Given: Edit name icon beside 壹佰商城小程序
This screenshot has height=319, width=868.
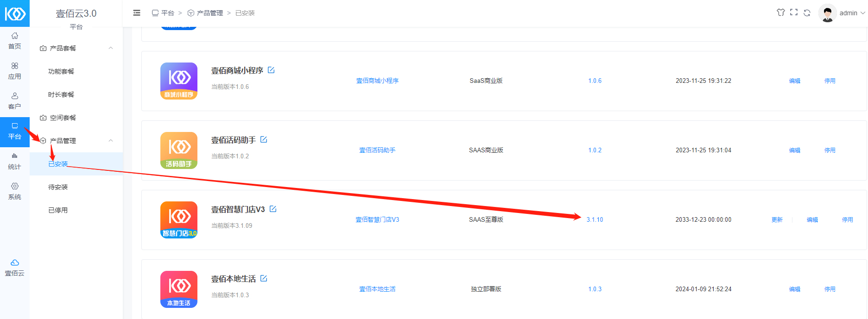Looking at the screenshot, I should [x=271, y=70].
